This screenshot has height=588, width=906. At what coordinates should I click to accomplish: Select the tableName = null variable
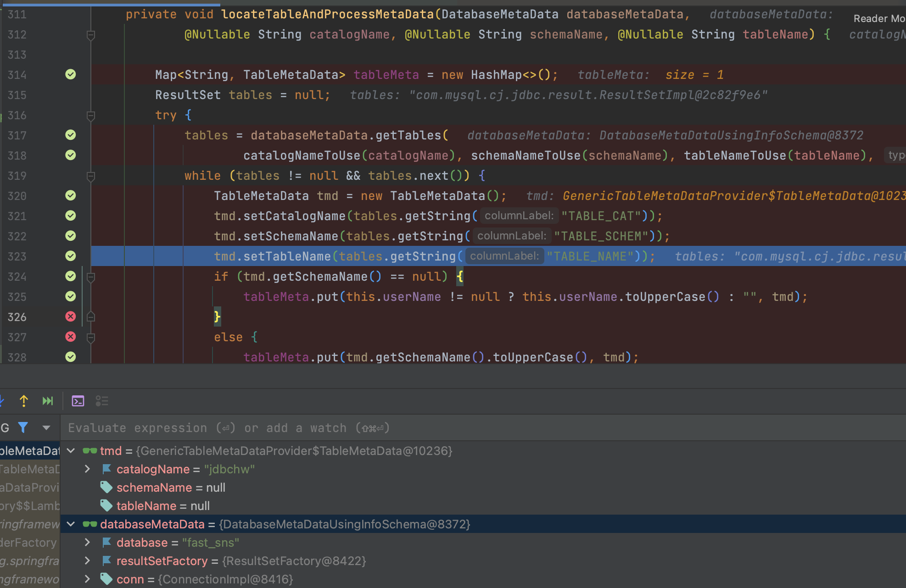(x=163, y=505)
